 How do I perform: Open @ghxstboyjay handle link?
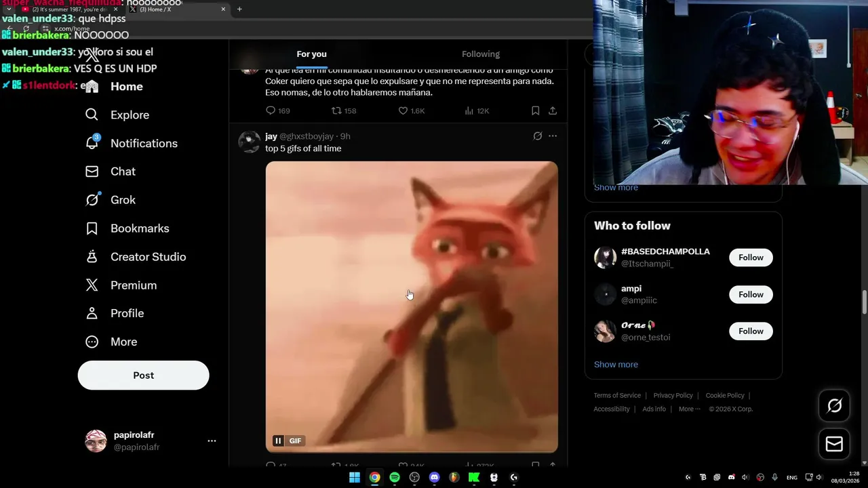coord(307,136)
